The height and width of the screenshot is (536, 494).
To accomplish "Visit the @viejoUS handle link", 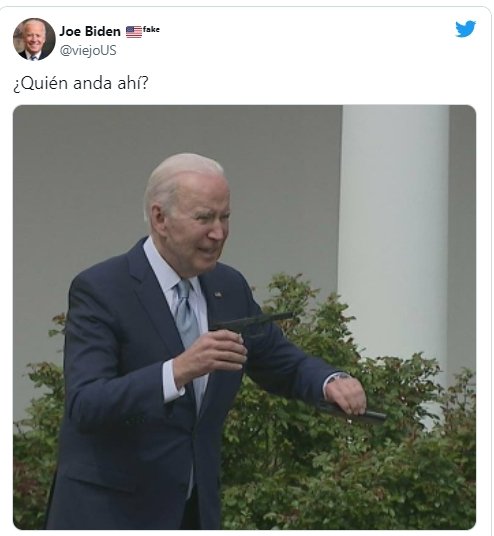I will (x=88, y=50).
